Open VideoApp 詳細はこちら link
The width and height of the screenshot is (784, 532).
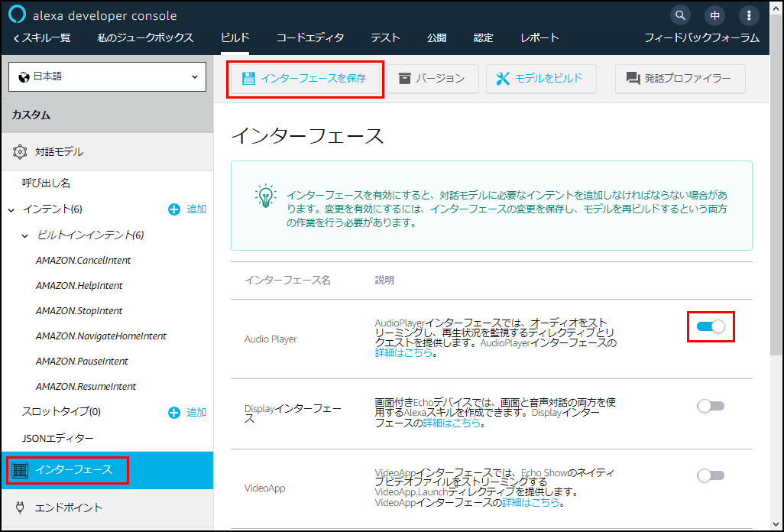530,502
